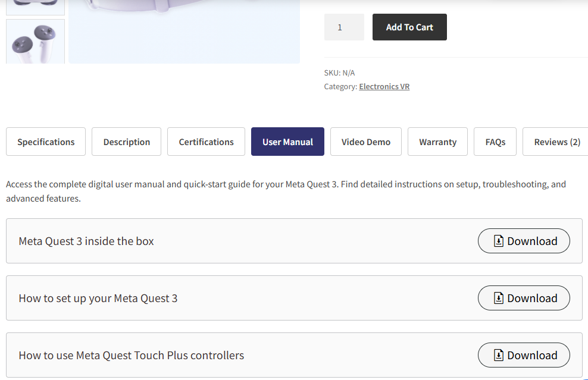The image size is (588, 380).
Task: Open the Reviews (2) tab
Action: pyautogui.click(x=556, y=142)
